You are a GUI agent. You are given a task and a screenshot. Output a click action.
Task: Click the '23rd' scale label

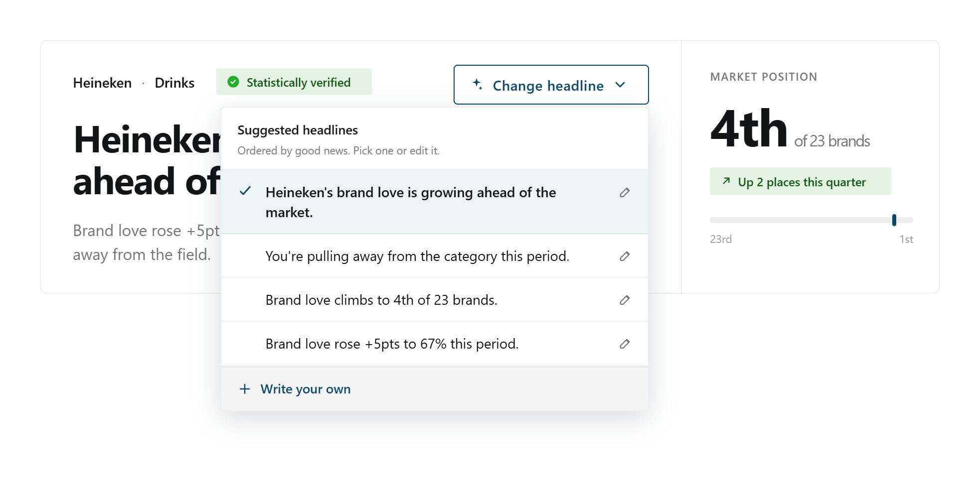[721, 239]
